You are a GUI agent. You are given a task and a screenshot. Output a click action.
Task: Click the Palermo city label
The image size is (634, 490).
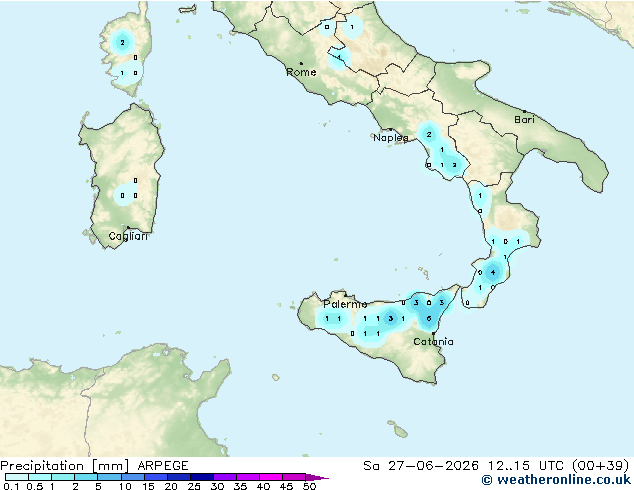coord(345,304)
